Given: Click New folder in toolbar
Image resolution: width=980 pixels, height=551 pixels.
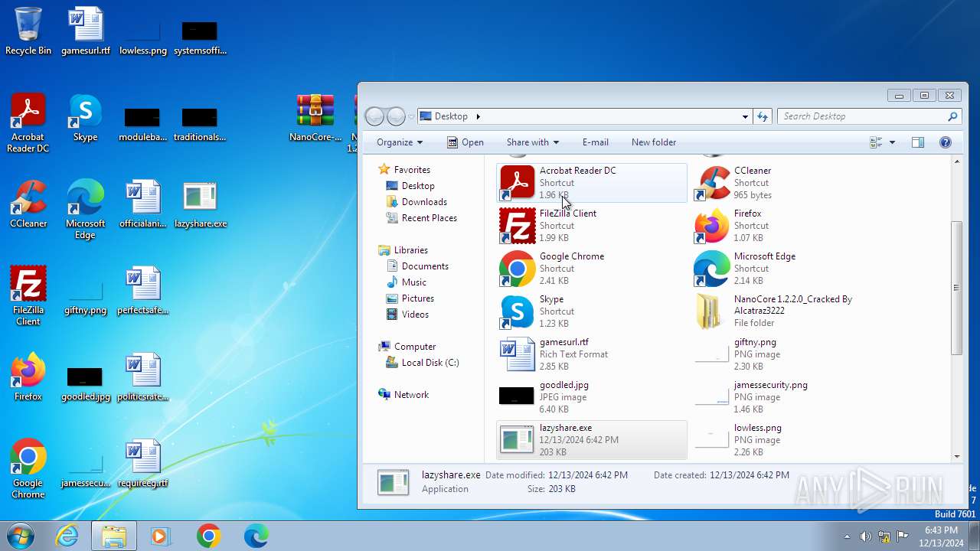Looking at the screenshot, I should click(x=654, y=142).
